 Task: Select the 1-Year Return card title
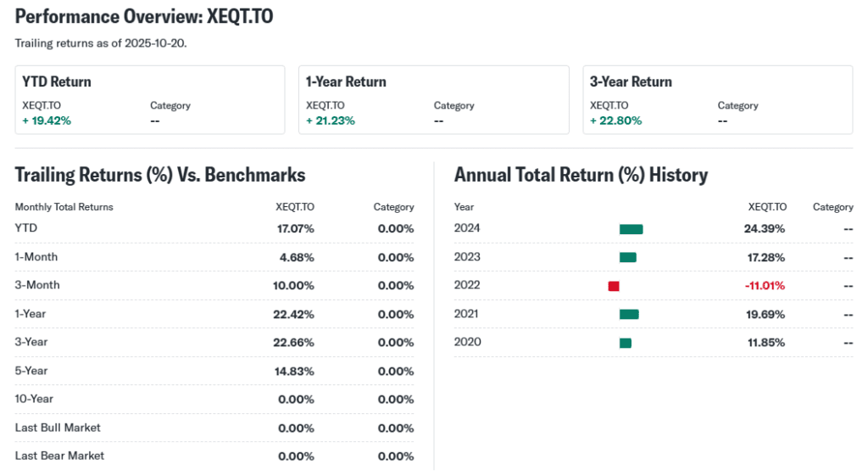[x=346, y=82]
